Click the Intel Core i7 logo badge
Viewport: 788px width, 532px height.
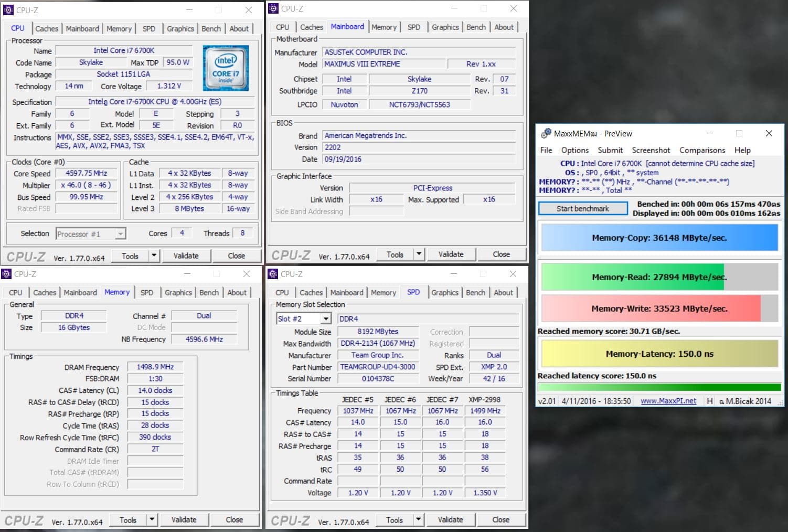(x=226, y=68)
